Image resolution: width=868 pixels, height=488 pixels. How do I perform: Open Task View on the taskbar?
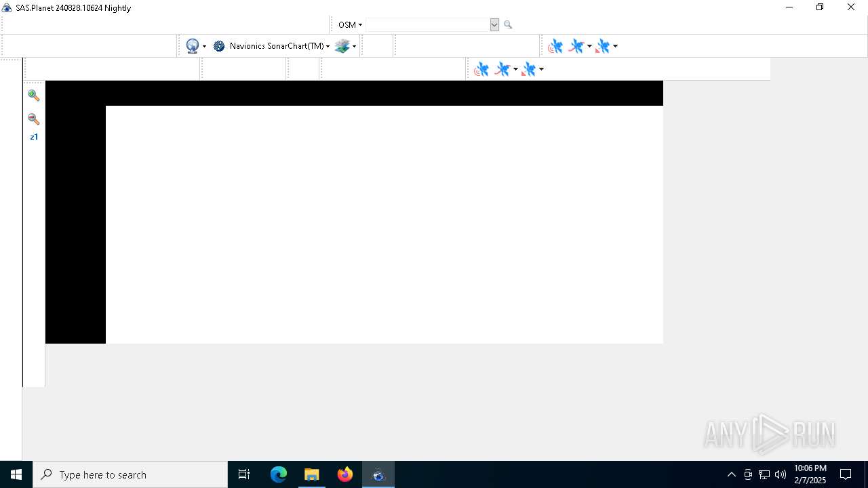[x=244, y=474]
